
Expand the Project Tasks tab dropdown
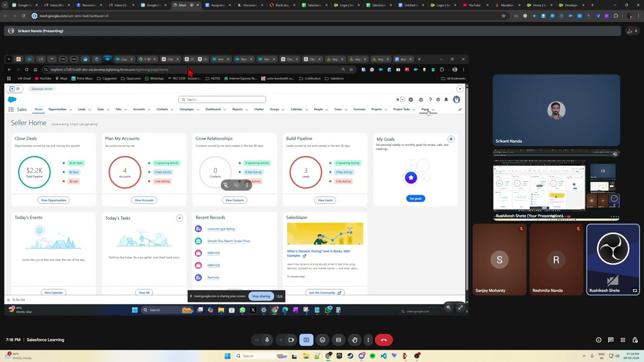414,110
